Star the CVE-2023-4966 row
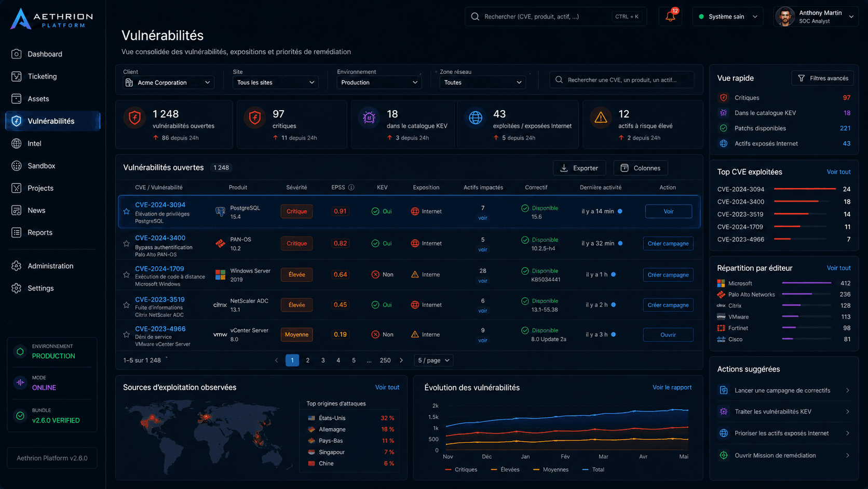The image size is (868, 489). pyautogui.click(x=126, y=334)
